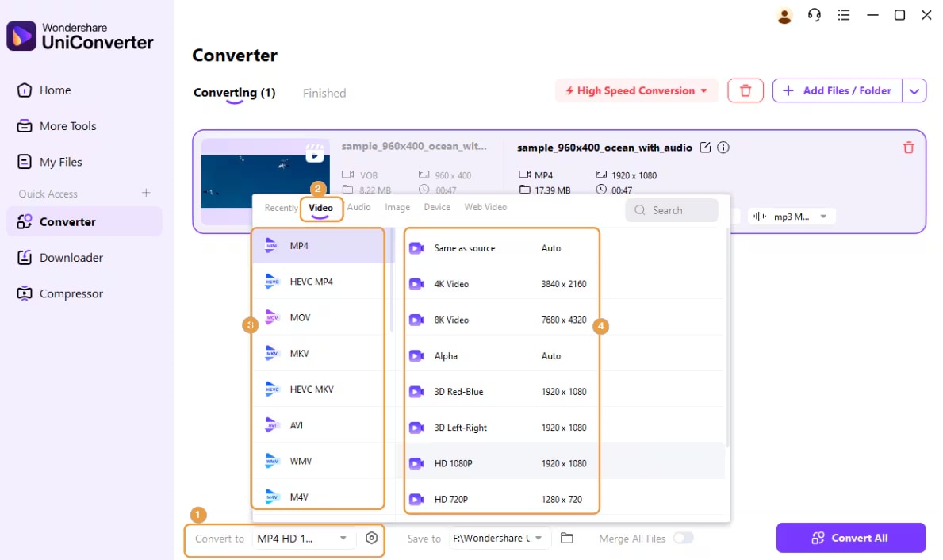The height and width of the screenshot is (560, 943).
Task: Select the Device tab in format panel
Action: [437, 207]
